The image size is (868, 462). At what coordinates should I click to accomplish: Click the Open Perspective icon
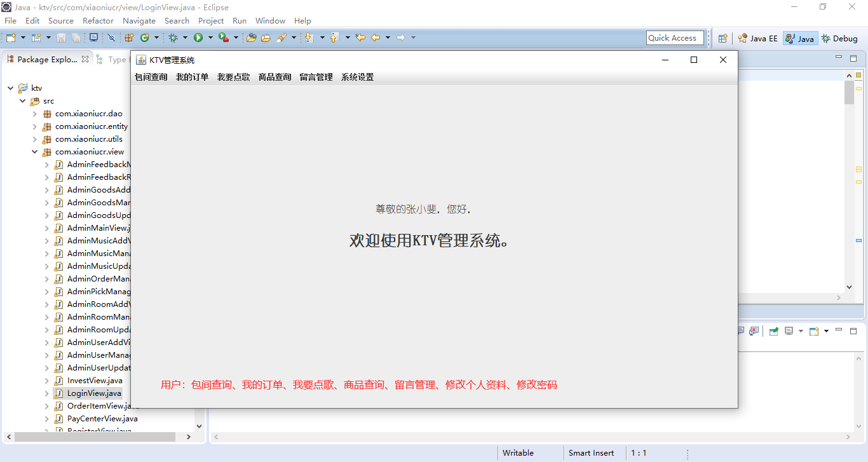[722, 38]
